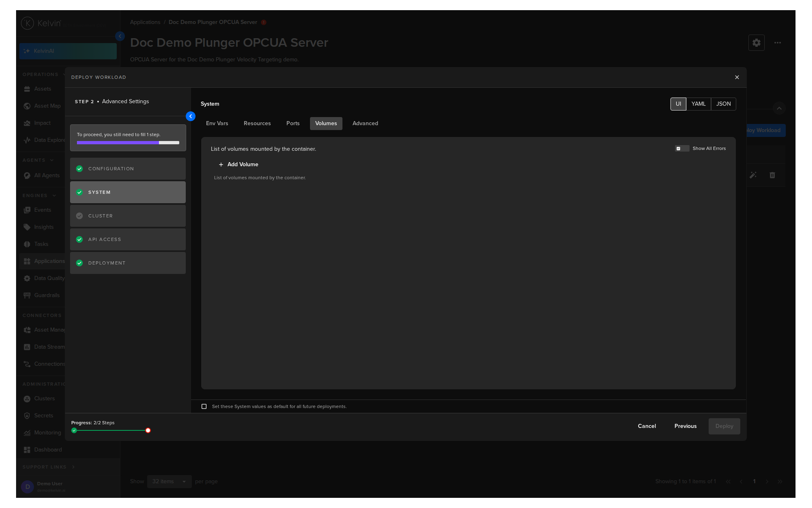Open the Cluster step
This screenshot has width=812, height=508.
coord(128,216)
